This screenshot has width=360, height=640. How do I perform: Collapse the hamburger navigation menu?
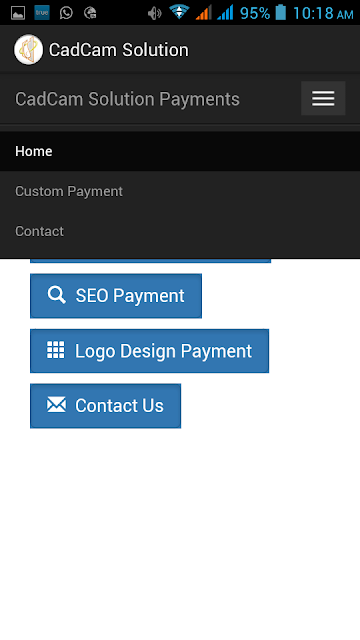pyautogui.click(x=323, y=98)
